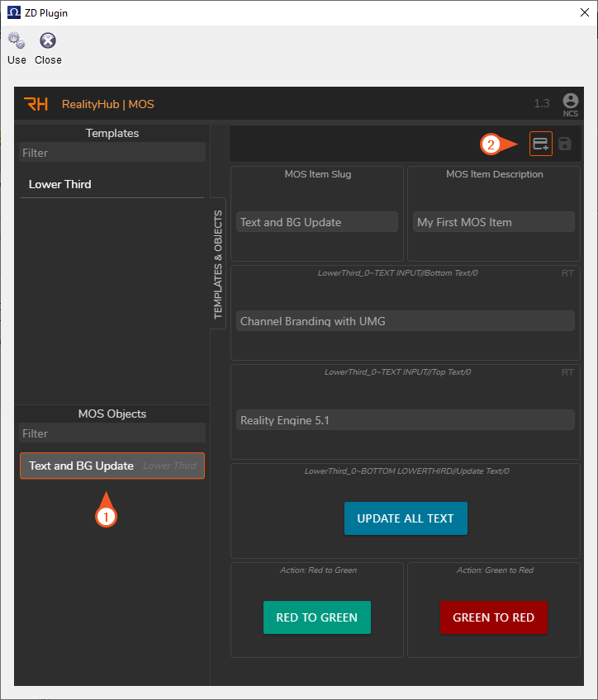Click the Use gear icon in toolbar
Image resolution: width=598 pixels, height=700 pixels.
pyautogui.click(x=17, y=41)
